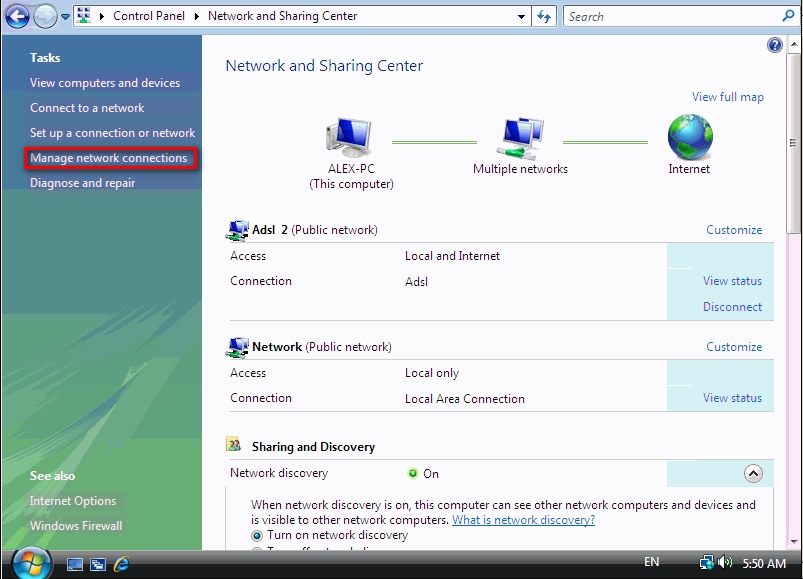The width and height of the screenshot is (803, 579).
Task: Click the Multiple networks icon
Action: 520,138
